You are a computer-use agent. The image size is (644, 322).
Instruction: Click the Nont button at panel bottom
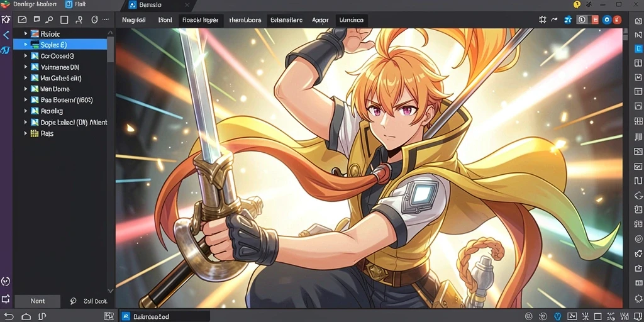(38, 301)
